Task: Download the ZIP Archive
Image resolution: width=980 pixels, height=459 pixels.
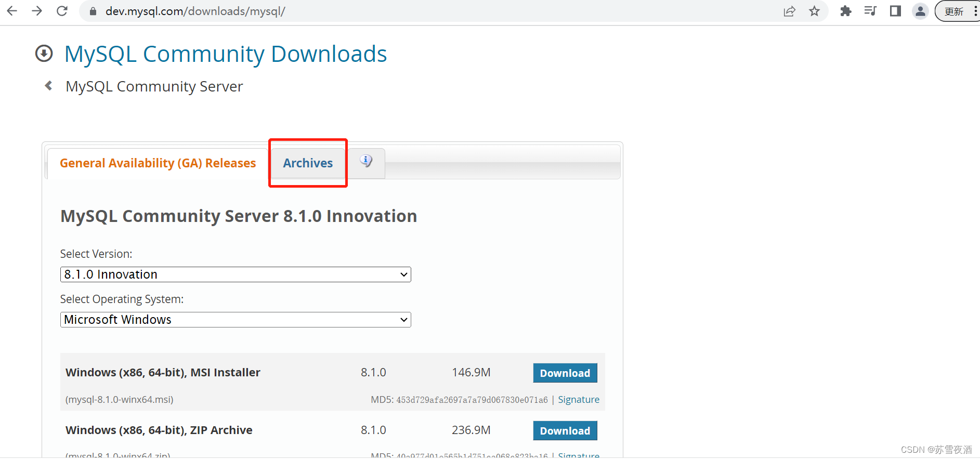Action: tap(565, 431)
